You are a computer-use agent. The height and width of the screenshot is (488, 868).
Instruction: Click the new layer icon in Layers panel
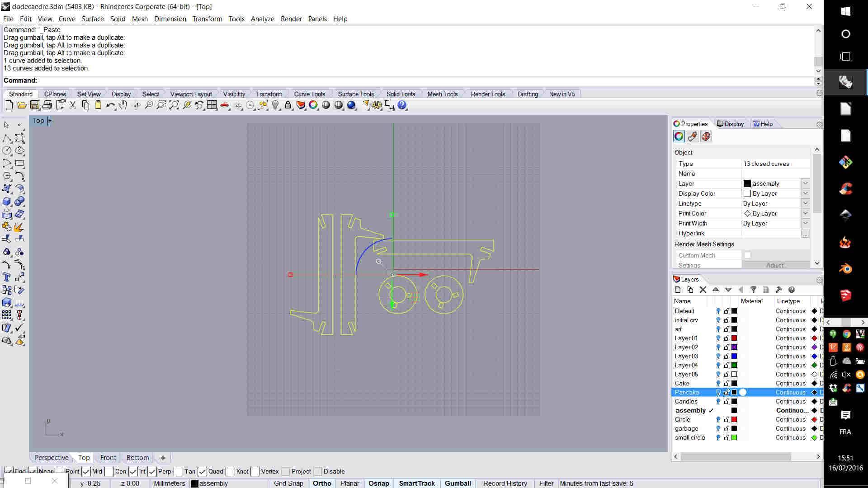pos(678,290)
